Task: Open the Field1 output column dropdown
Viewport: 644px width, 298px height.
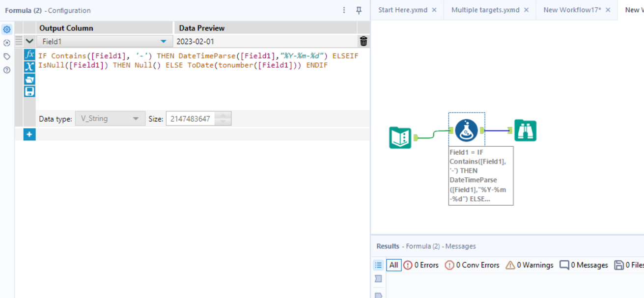Action: pyautogui.click(x=163, y=41)
